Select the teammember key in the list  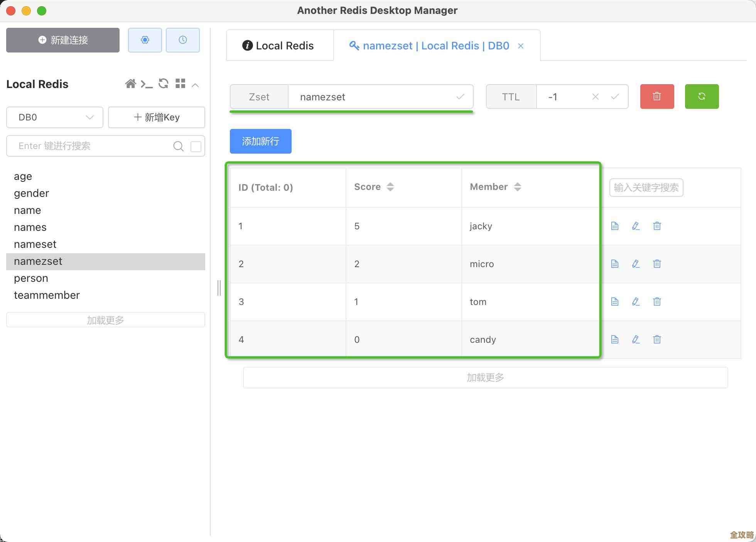[x=47, y=295]
